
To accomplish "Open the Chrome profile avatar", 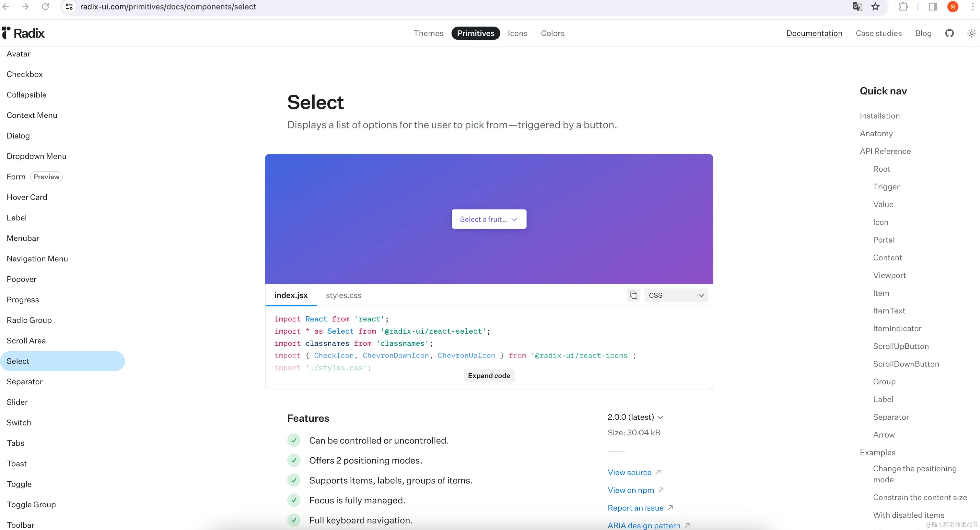I will click(952, 6).
